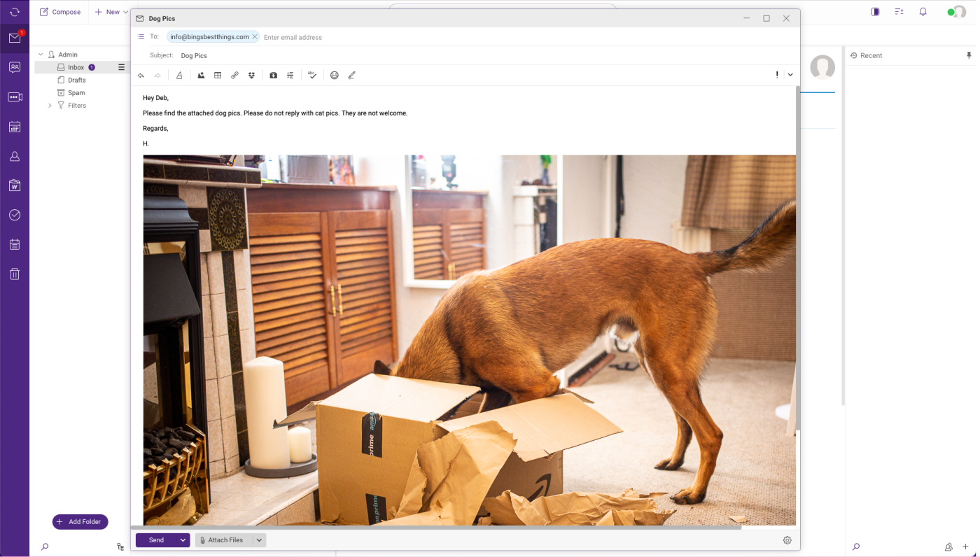This screenshot has width=980, height=557.
Task: Click the refresh sync icon in sidebar
Action: click(x=15, y=12)
